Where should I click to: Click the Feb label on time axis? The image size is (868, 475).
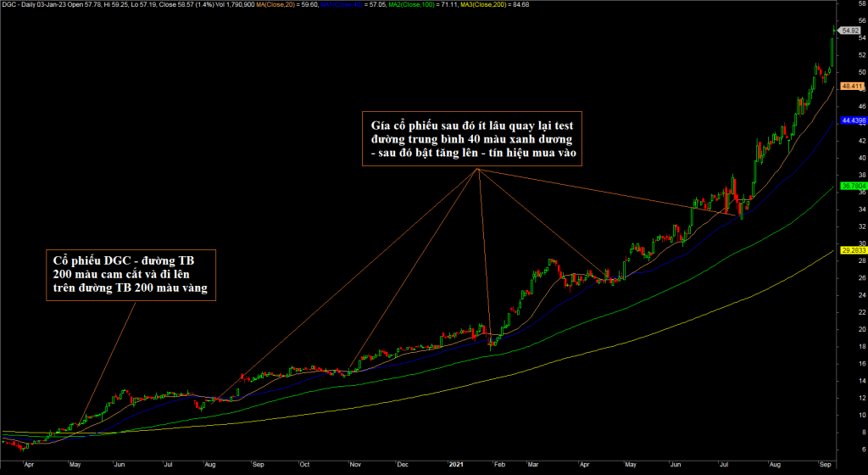tap(499, 465)
